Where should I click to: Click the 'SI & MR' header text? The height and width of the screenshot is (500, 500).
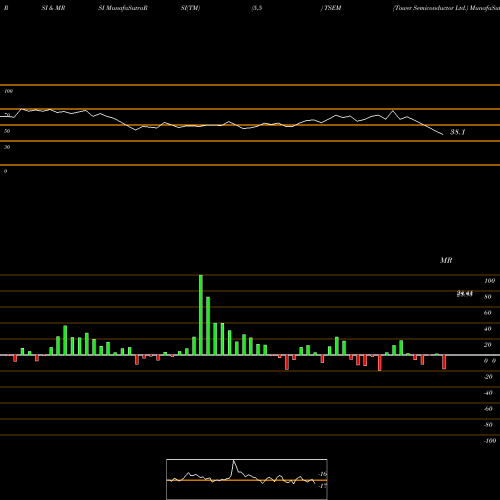click(x=53, y=8)
